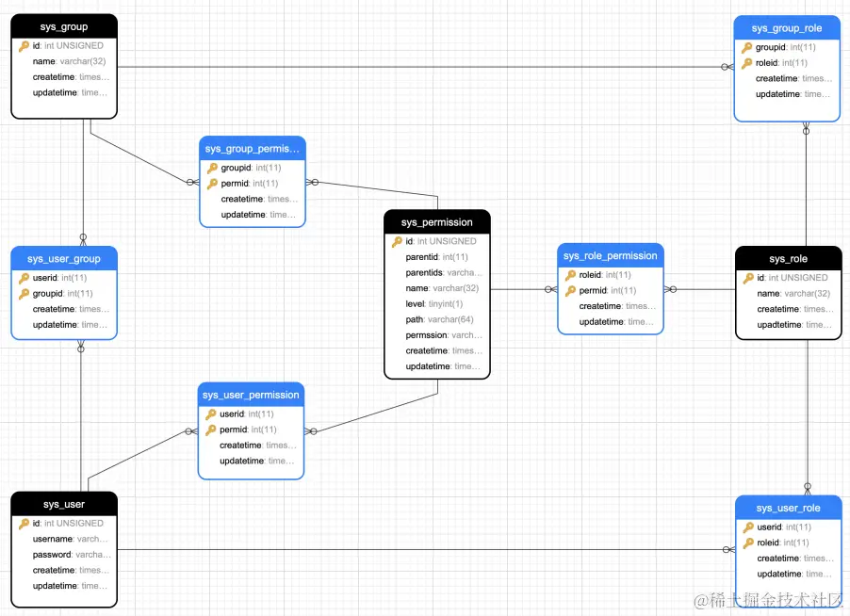
Task: Click key icon beside sys_user id
Action: 24,524
